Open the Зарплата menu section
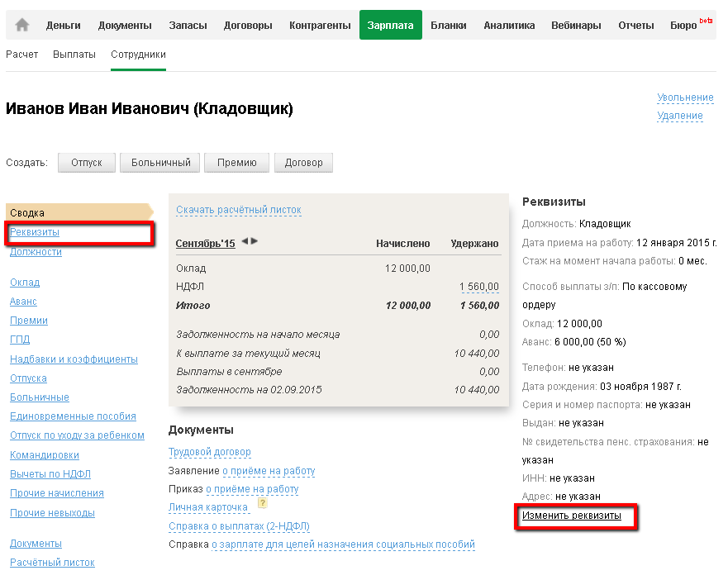728x580 pixels. (390, 26)
